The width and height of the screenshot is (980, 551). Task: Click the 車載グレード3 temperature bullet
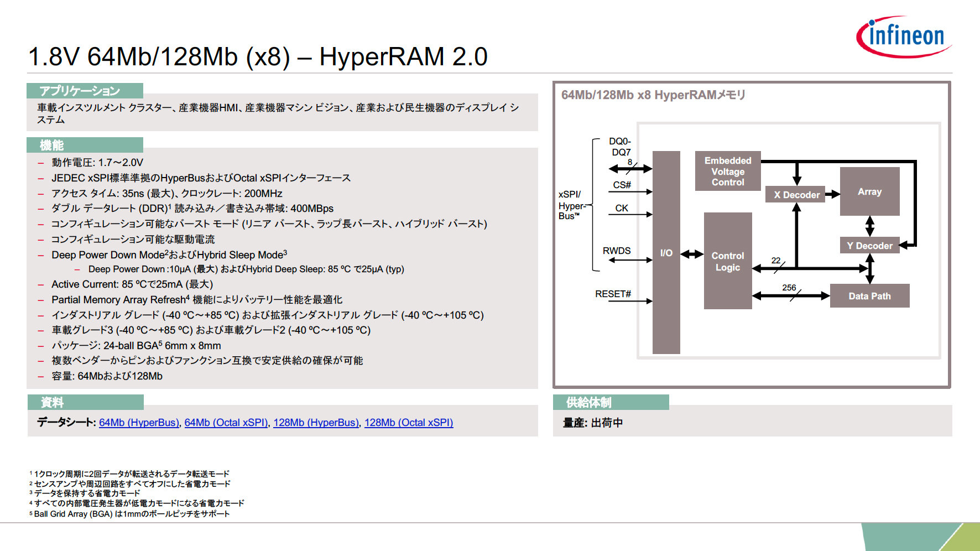[x=211, y=330]
